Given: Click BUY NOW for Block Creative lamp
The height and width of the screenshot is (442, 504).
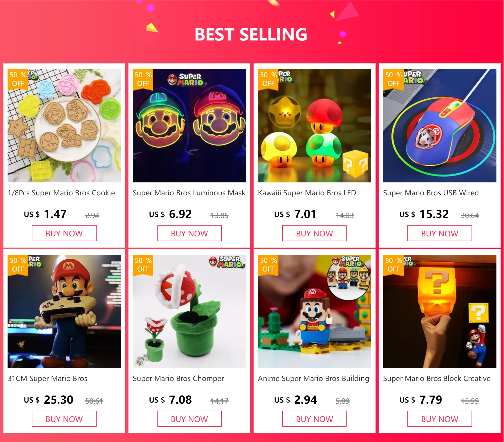Looking at the screenshot, I should click(440, 419).
